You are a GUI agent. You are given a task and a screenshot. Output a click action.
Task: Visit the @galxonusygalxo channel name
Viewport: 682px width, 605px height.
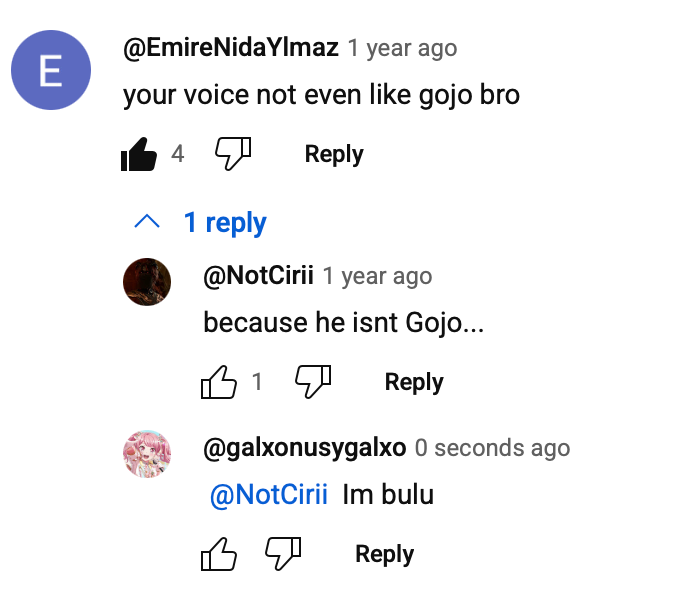tap(304, 448)
